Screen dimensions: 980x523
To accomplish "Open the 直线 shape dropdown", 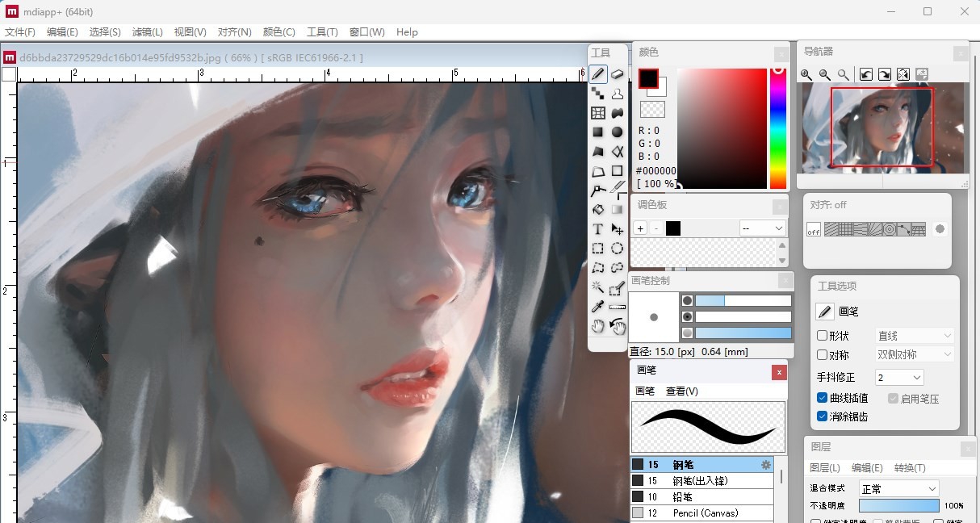I will pyautogui.click(x=915, y=336).
